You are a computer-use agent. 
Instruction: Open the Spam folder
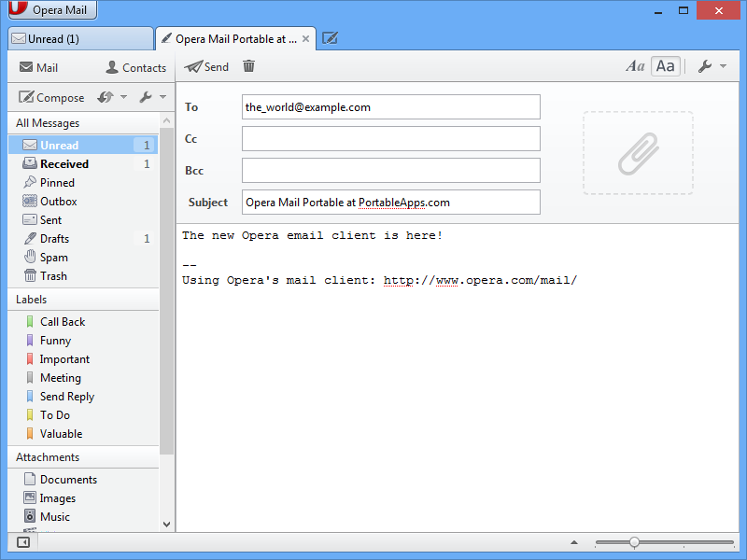tap(53, 258)
